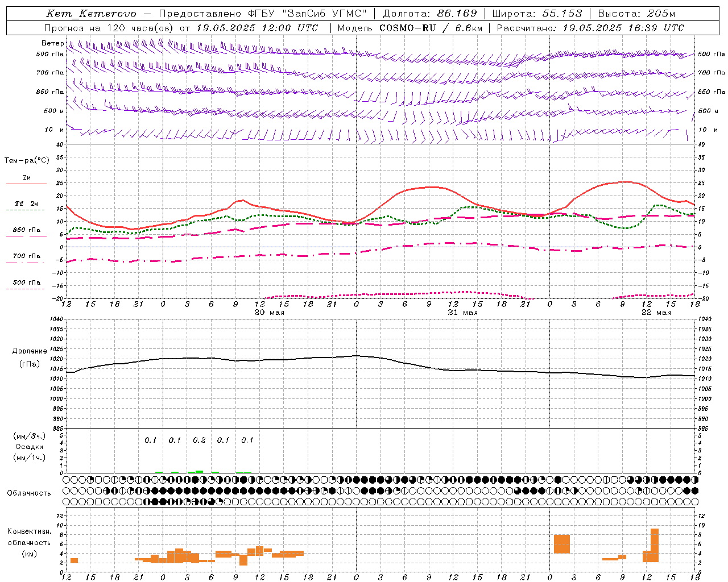
Task: Click dashed line sample under 'Td 2м'
Action: coord(25,210)
